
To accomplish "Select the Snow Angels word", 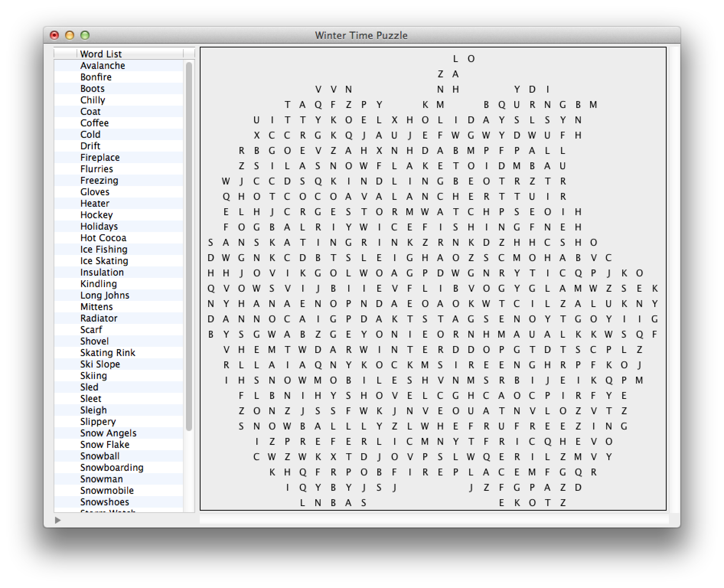I will pos(108,433).
